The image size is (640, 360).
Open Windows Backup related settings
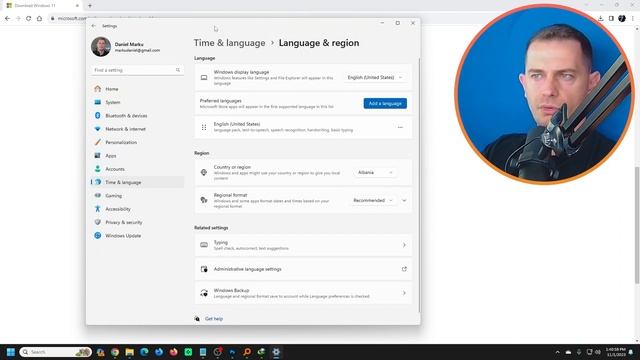[303, 293]
